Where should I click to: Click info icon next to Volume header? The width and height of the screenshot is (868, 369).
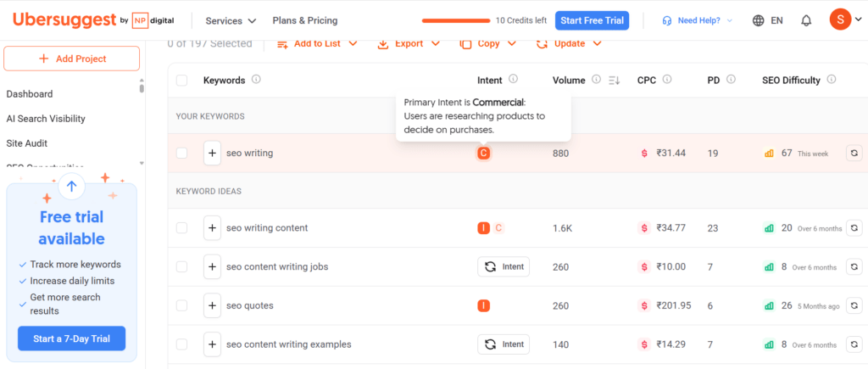[596, 79]
